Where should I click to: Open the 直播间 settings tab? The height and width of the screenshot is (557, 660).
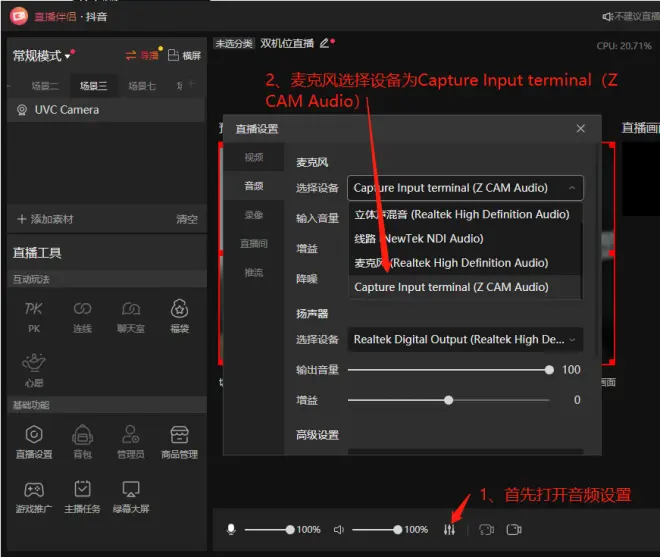click(x=254, y=243)
